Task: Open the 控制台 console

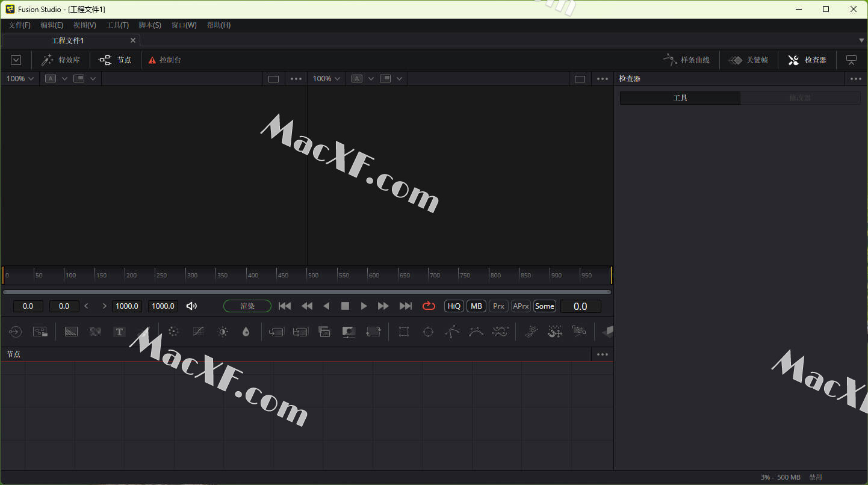Action: (165, 60)
